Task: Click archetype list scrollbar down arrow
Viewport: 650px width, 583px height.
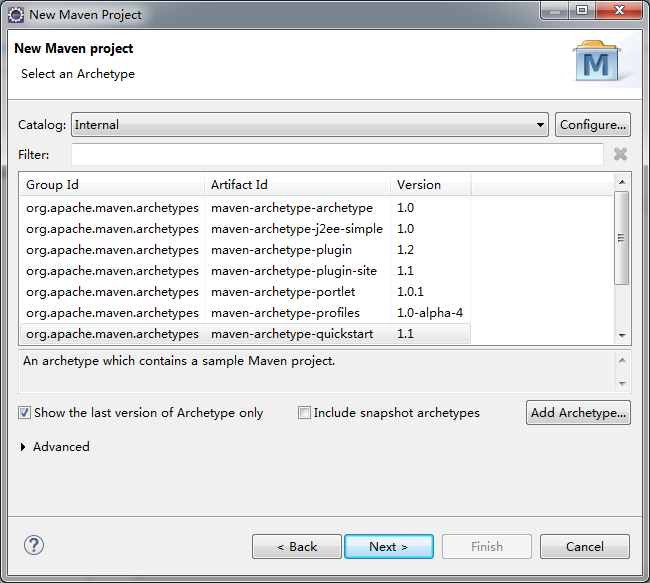Action: tap(622, 335)
